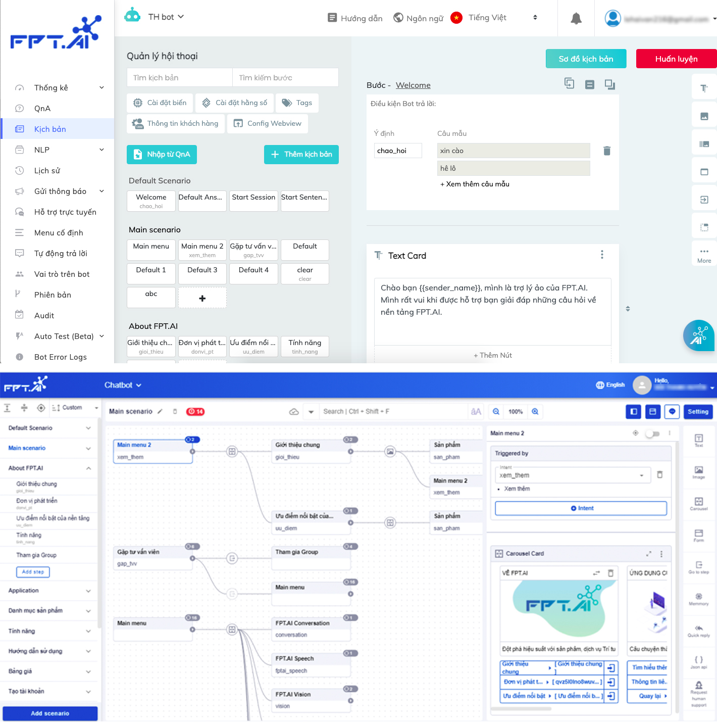The height and width of the screenshot is (728, 717).
Task: Open the Chatbot dropdown in blue header
Action: click(x=123, y=385)
